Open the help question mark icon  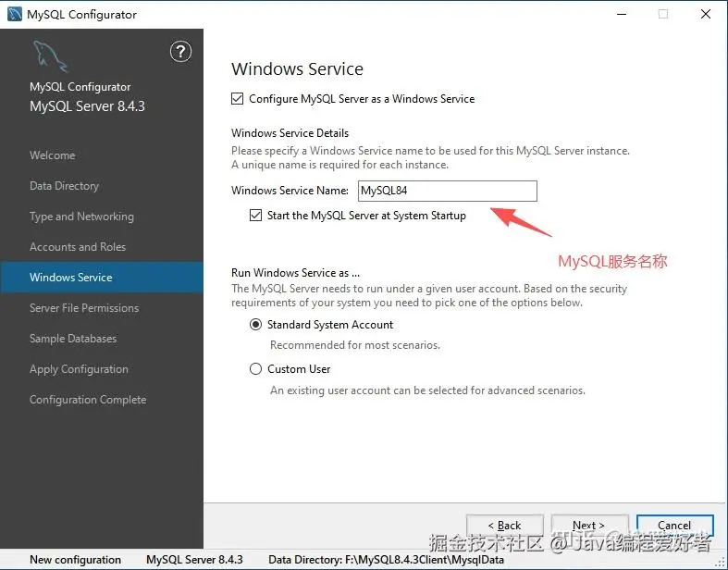tap(180, 52)
